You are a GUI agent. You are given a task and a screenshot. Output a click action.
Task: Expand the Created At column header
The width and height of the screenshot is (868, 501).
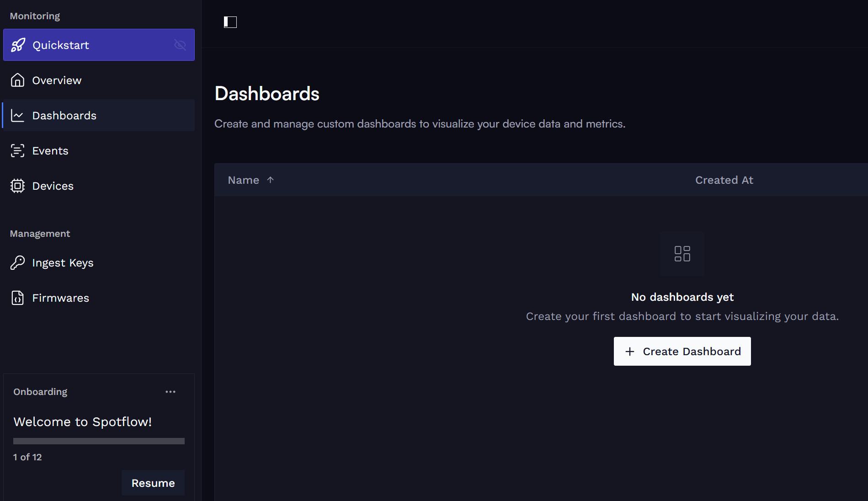click(724, 180)
